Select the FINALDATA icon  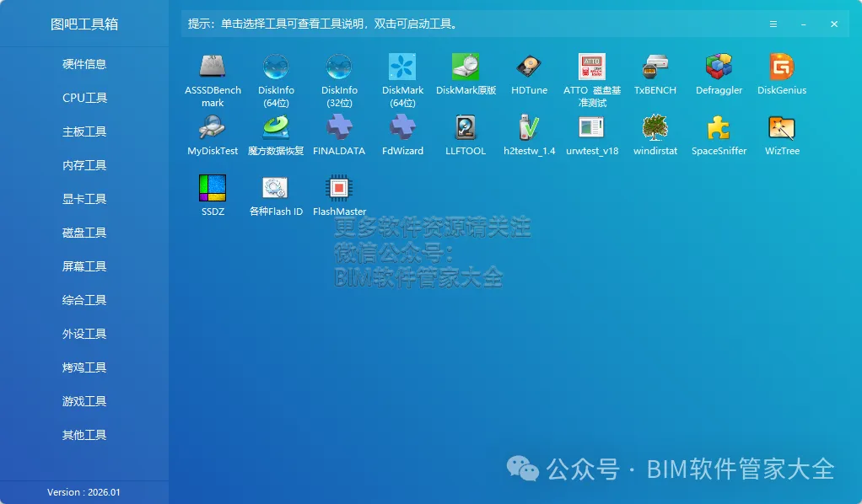pyautogui.click(x=339, y=127)
